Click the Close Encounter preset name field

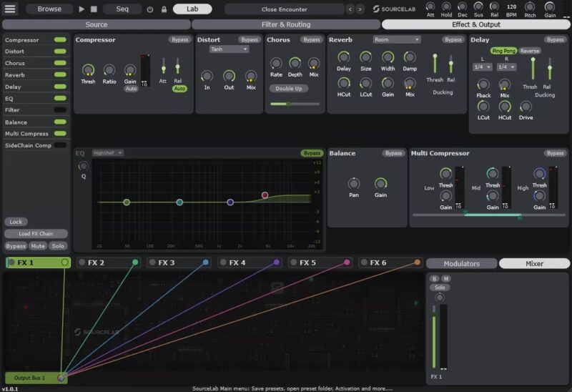click(x=284, y=9)
